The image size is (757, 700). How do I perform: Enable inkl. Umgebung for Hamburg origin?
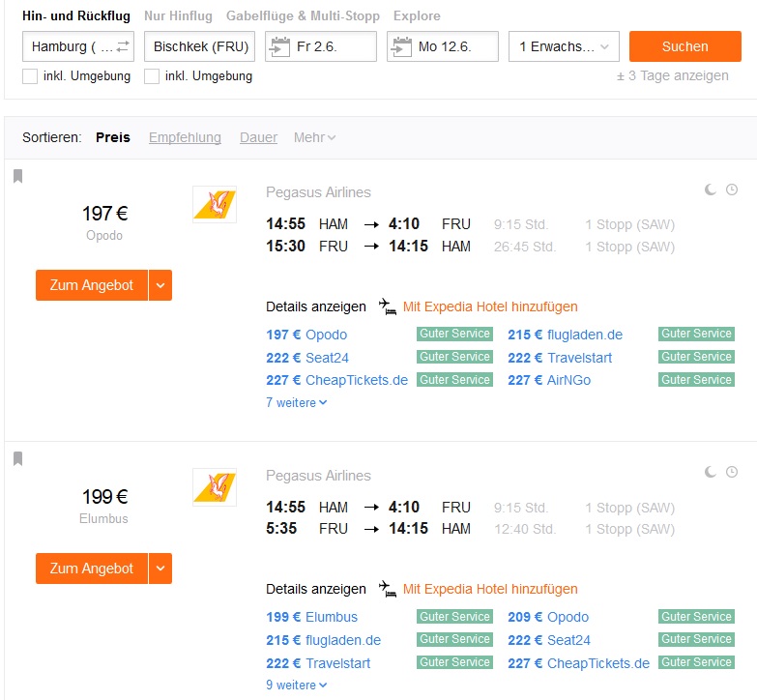pyautogui.click(x=30, y=76)
